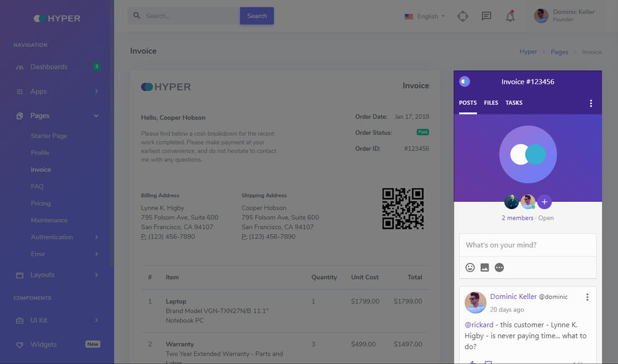Click the Hyper logo on the invoice
The image size is (618, 364).
(166, 87)
